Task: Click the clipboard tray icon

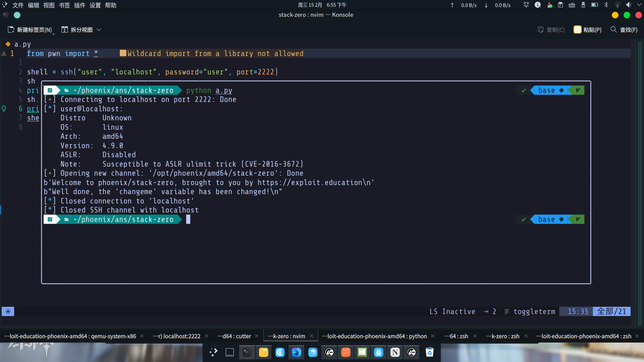Action: pos(560,5)
